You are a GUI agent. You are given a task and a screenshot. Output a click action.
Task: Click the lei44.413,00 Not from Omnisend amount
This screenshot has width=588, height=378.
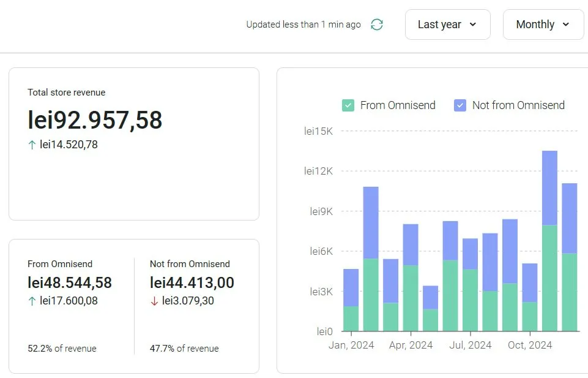(192, 282)
